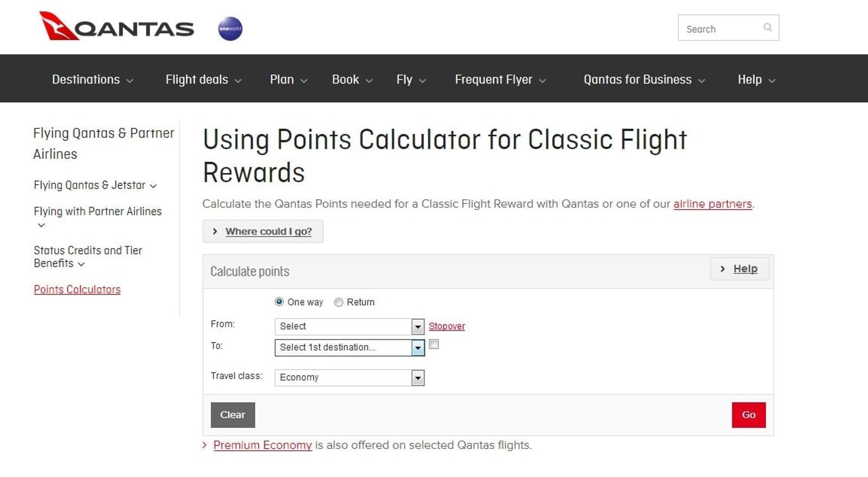
Task: Select the One way radio button
Action: 279,302
